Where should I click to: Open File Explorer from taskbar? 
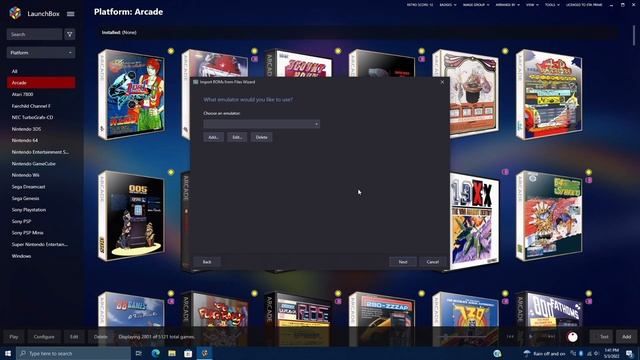tap(172, 353)
